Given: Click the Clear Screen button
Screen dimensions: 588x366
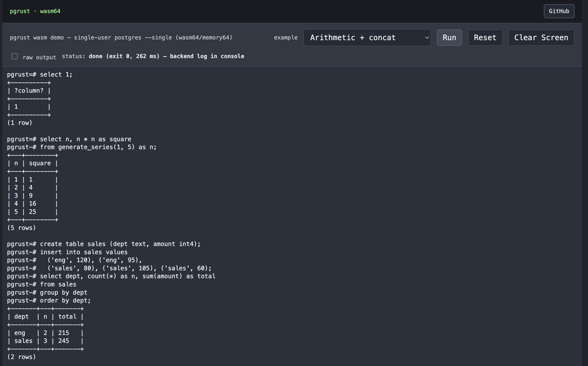Looking at the screenshot, I should click(541, 38).
